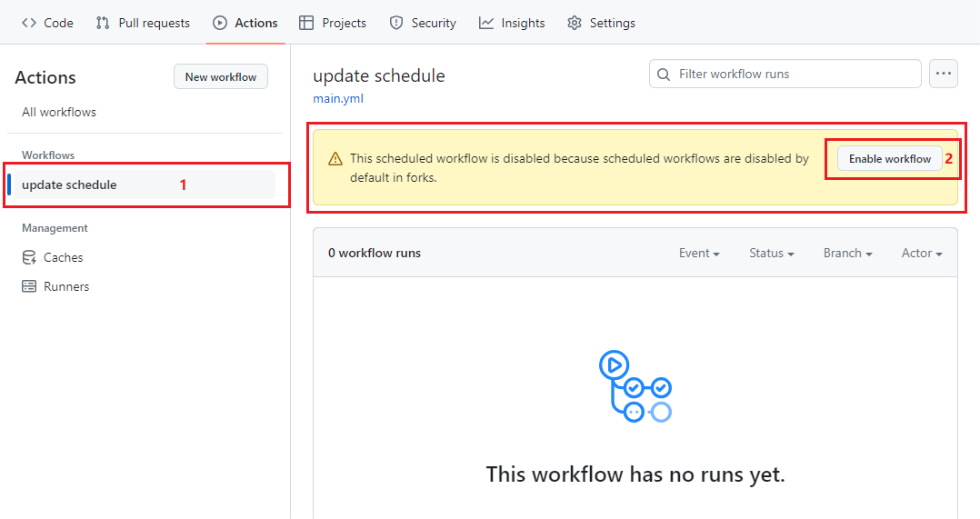Click the New workflow button
Screen dimensions: 980x519
[221, 77]
